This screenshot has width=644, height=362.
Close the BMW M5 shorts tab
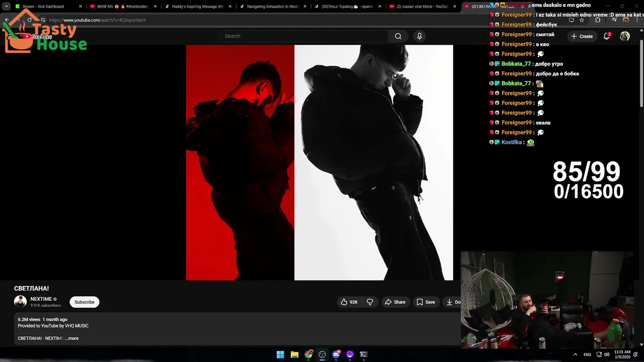coord(155,7)
